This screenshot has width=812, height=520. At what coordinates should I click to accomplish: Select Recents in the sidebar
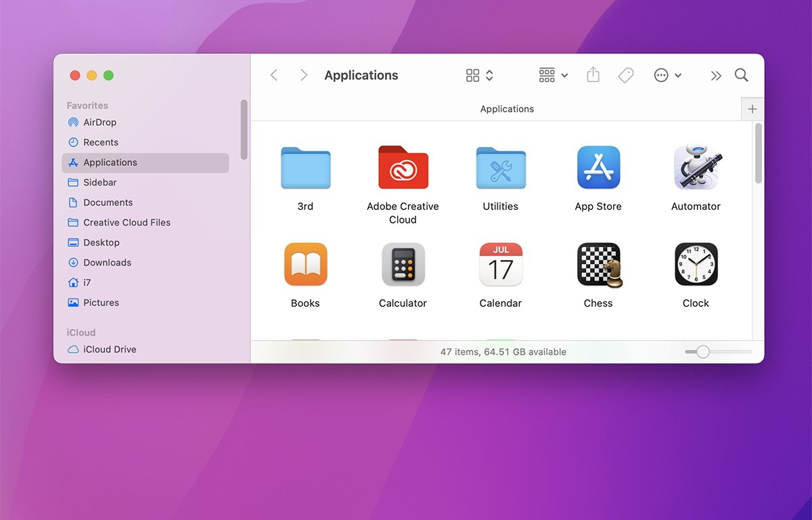coord(100,142)
